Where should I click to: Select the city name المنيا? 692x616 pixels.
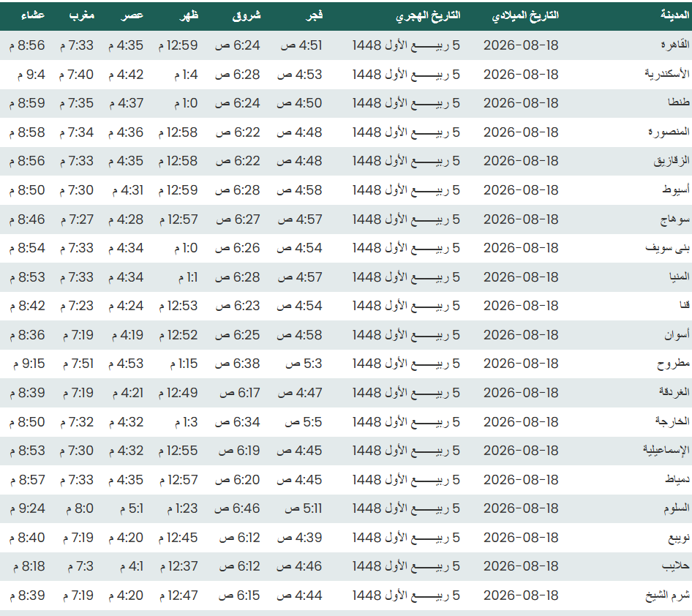(x=680, y=277)
